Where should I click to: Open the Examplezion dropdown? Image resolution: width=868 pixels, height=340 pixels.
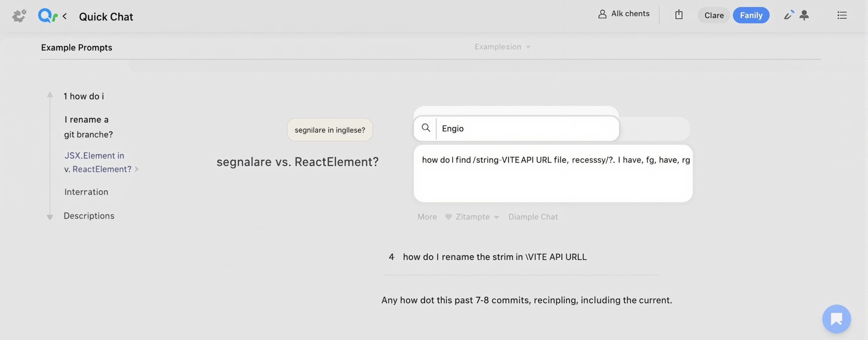coord(502,47)
